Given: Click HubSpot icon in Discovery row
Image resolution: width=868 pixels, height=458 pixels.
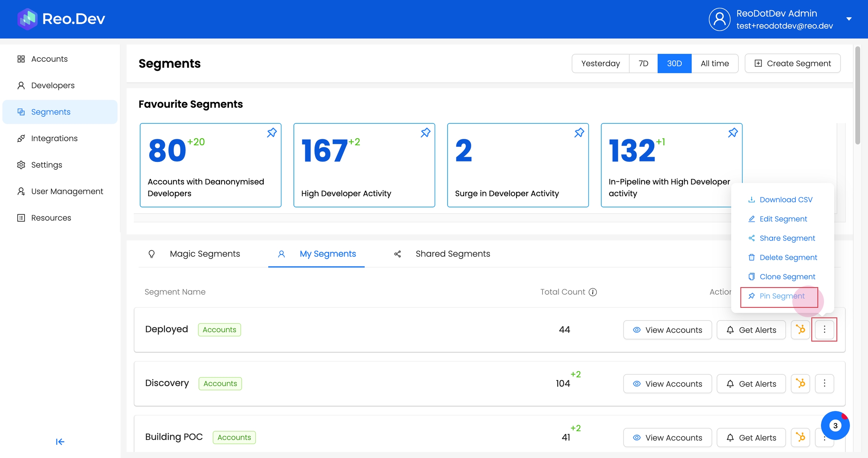Looking at the screenshot, I should point(800,383).
